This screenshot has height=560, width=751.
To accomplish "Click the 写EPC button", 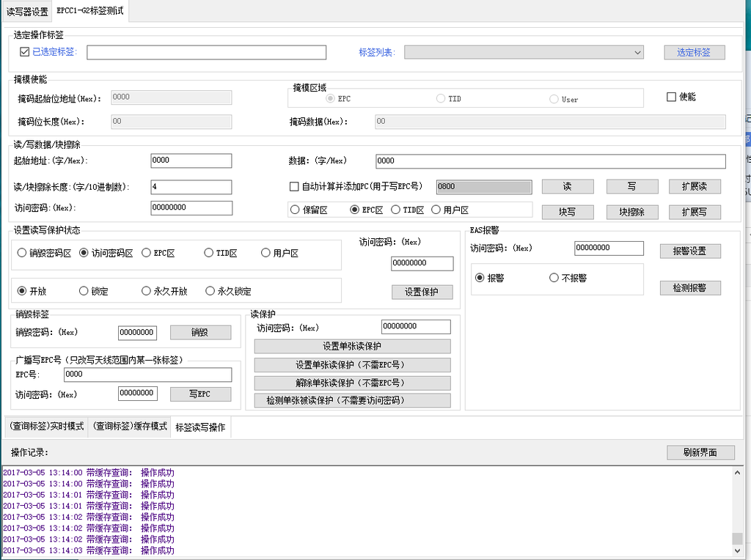I will [201, 394].
